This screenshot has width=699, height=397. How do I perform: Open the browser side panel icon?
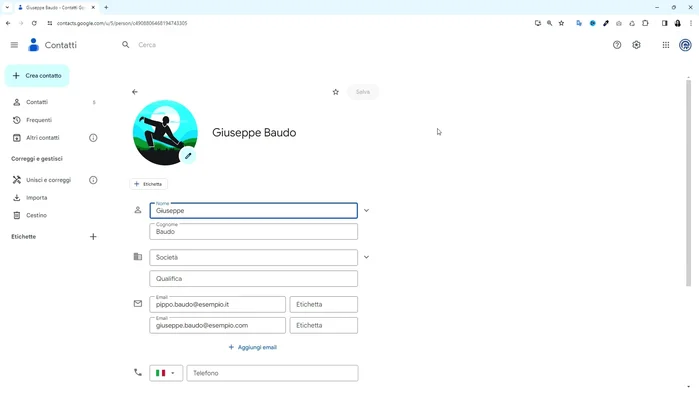click(665, 23)
